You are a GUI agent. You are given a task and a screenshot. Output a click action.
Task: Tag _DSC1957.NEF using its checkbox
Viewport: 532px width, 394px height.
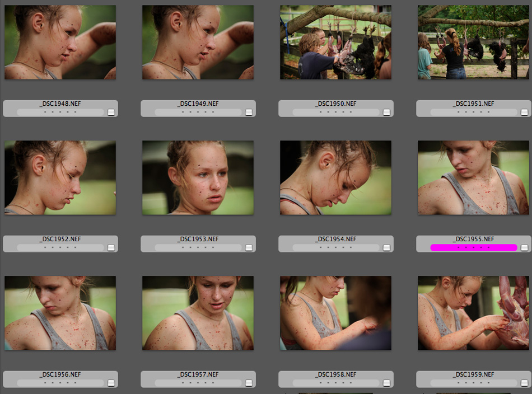(x=249, y=383)
